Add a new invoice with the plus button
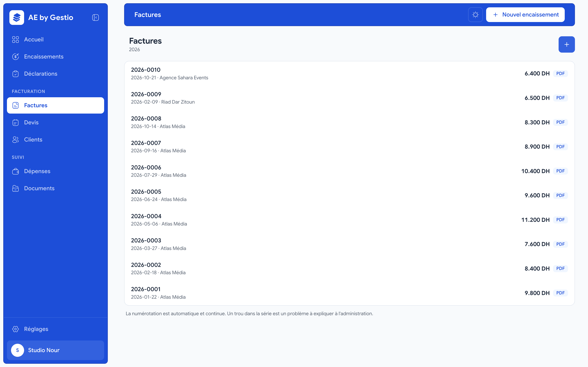 click(x=567, y=44)
